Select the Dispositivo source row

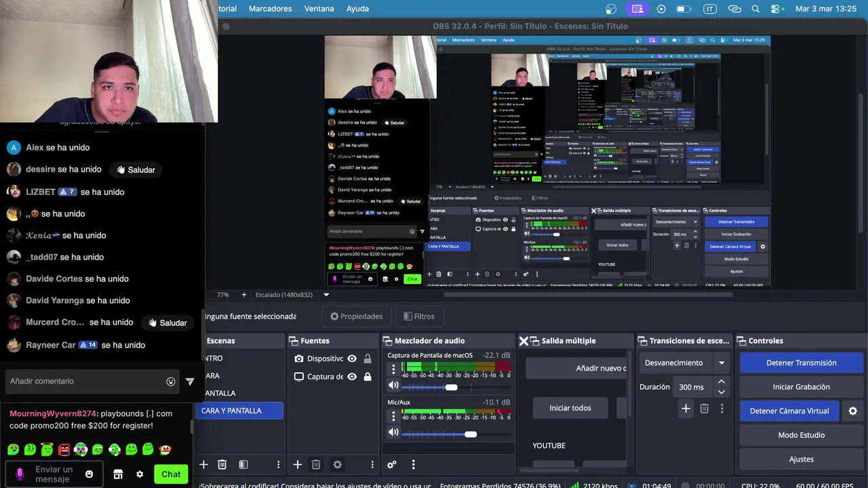point(334,359)
